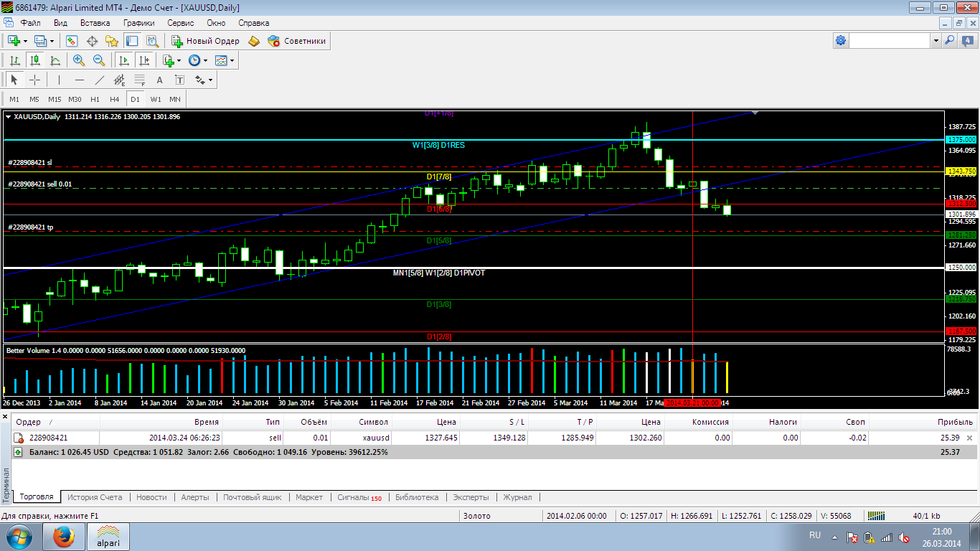Expand the Periods dropdown arrow
The height and width of the screenshot is (551, 980).
tap(205, 60)
